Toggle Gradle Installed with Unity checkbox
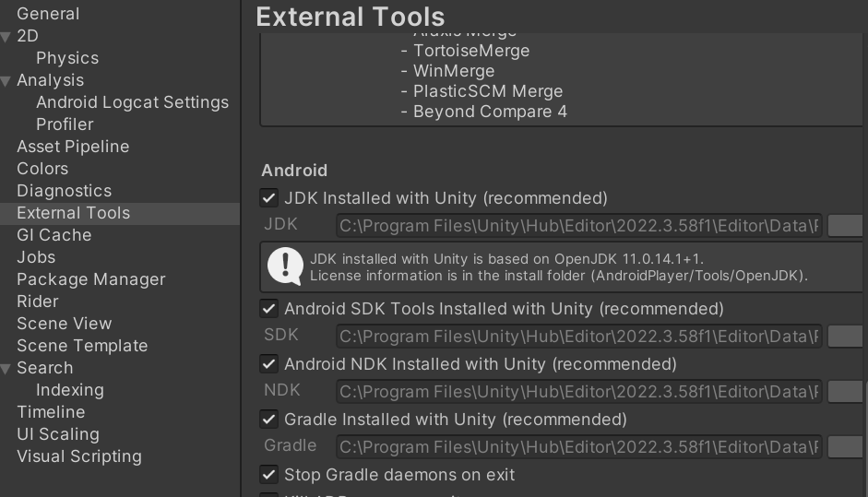Image resolution: width=868 pixels, height=497 pixels. 269,420
